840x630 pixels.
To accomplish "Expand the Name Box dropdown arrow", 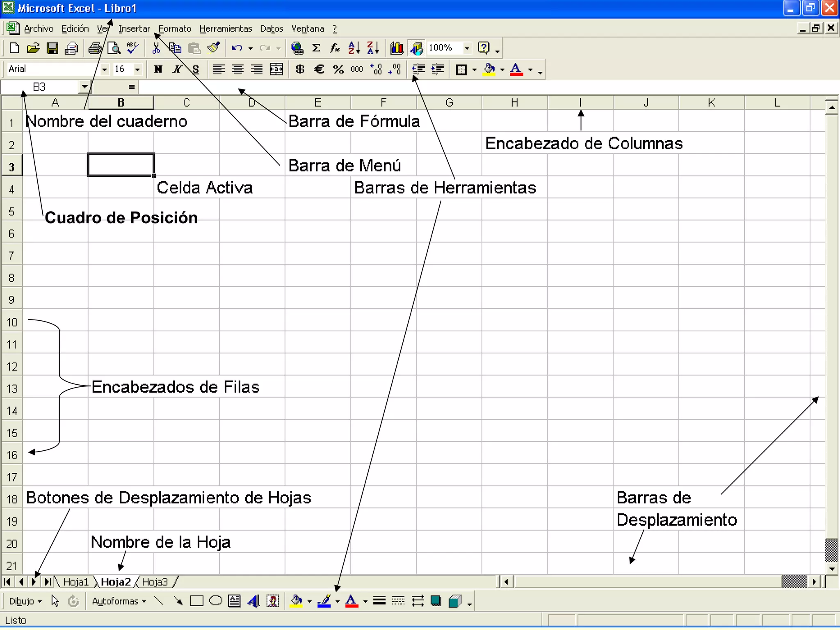I will pos(84,87).
